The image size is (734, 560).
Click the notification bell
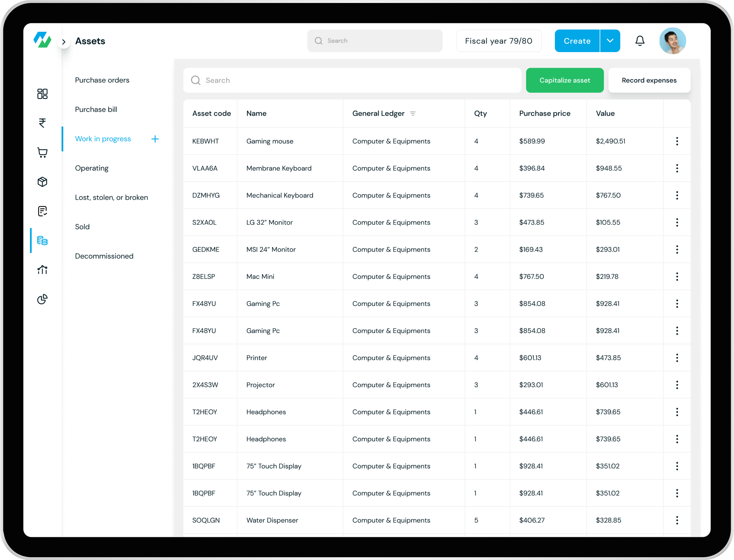[x=640, y=41]
